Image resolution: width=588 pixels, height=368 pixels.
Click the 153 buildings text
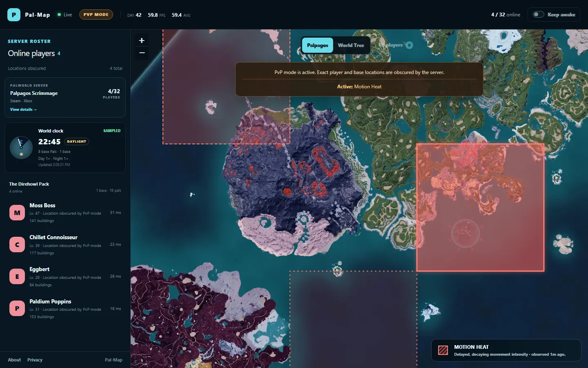pyautogui.click(x=42, y=317)
